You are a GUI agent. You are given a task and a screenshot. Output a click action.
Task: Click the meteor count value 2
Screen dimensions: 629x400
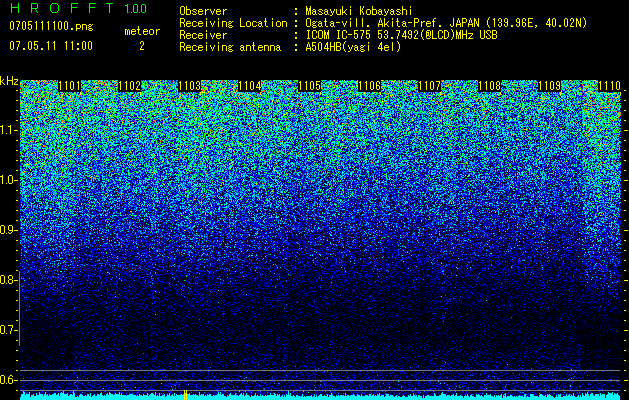142,46
